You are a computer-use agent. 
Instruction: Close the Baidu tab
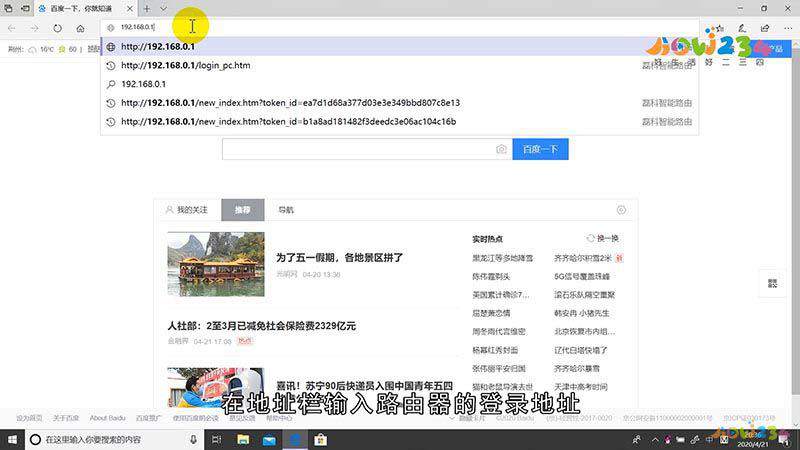[130, 9]
